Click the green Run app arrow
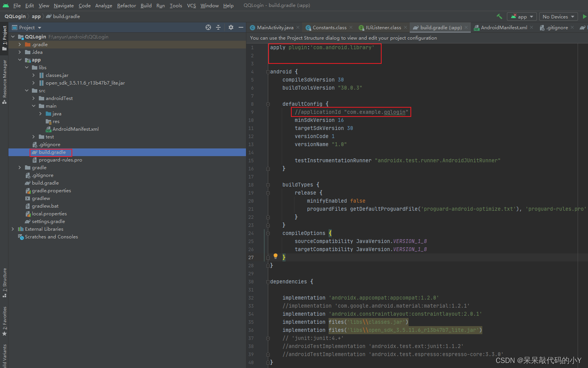The width and height of the screenshot is (588, 368). [585, 17]
